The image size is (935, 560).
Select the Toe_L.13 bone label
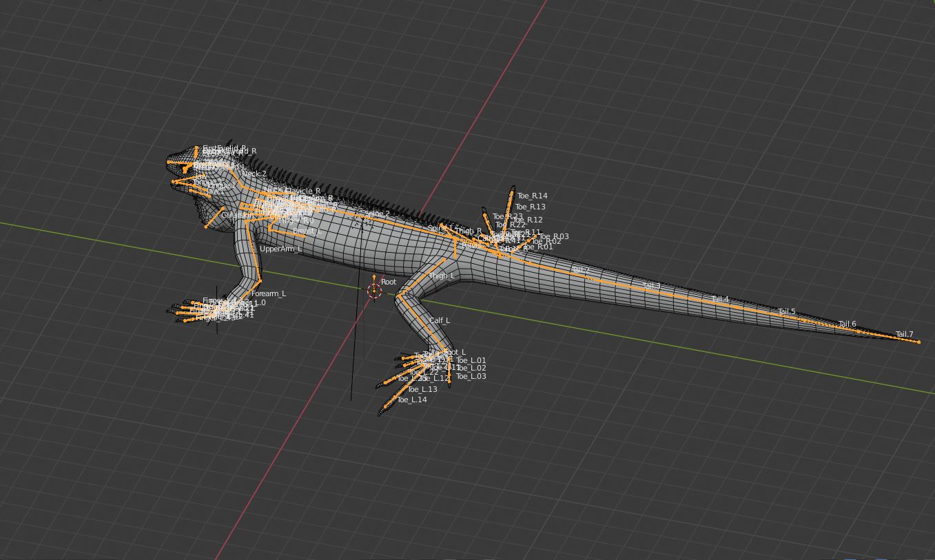[x=422, y=389]
